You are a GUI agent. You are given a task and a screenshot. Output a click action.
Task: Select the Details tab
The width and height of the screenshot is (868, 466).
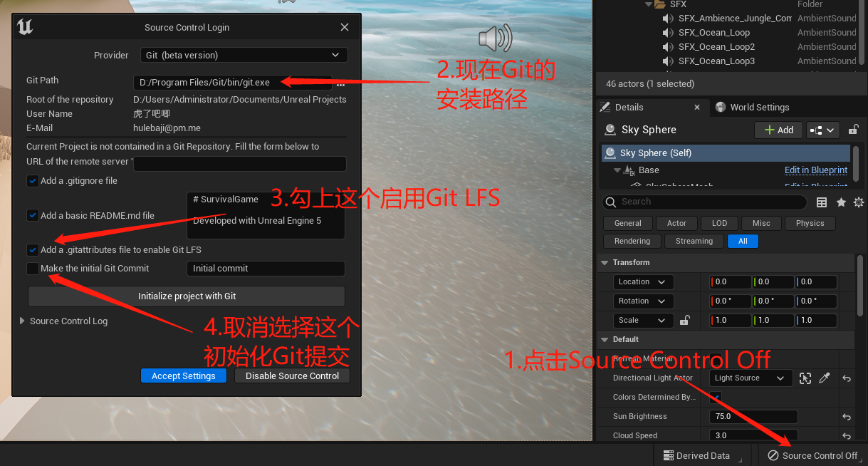[x=629, y=107]
